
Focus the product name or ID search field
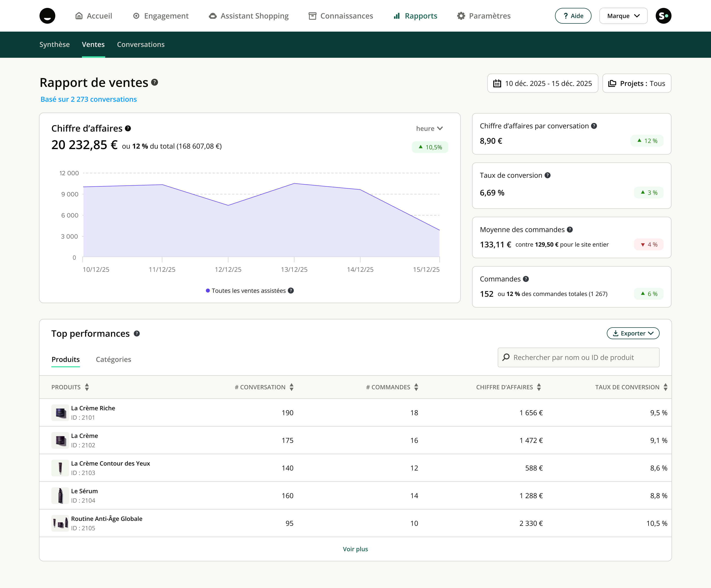pos(578,357)
